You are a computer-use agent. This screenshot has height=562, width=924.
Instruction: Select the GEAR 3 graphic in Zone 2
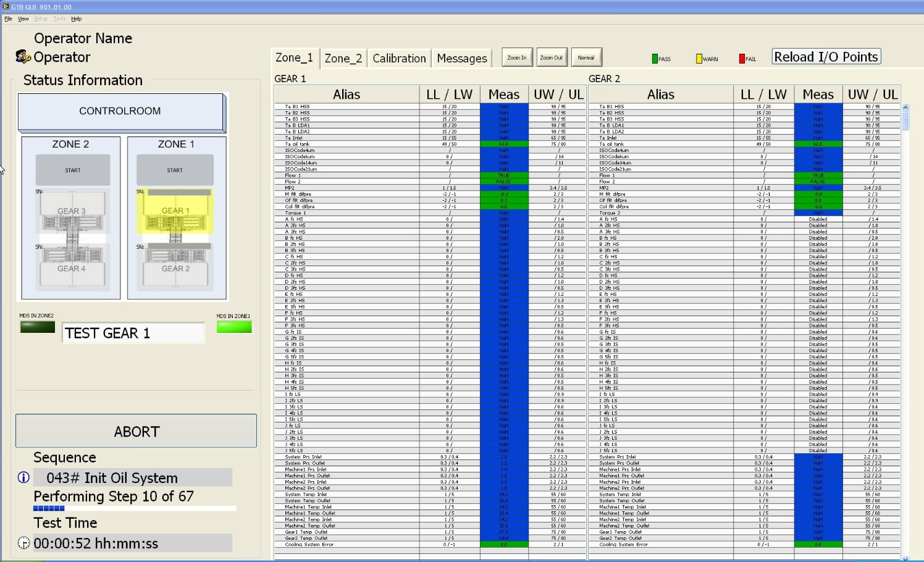pyautogui.click(x=72, y=211)
